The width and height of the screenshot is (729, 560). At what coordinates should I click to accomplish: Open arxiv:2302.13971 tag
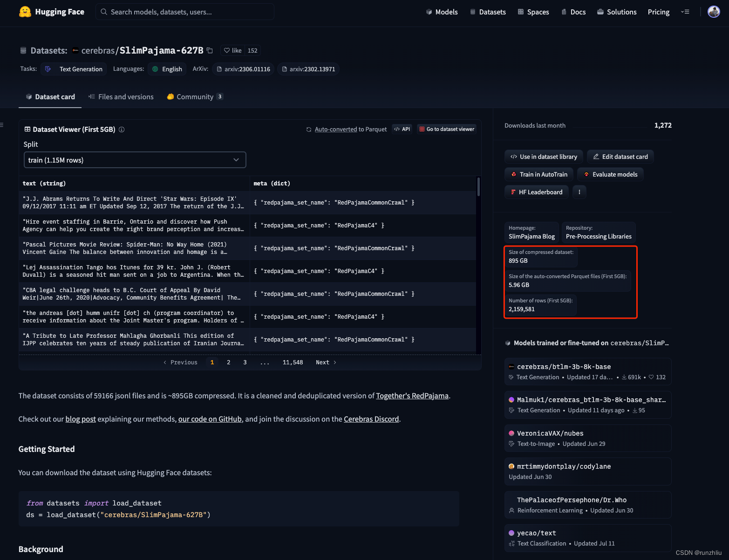pyautogui.click(x=308, y=69)
